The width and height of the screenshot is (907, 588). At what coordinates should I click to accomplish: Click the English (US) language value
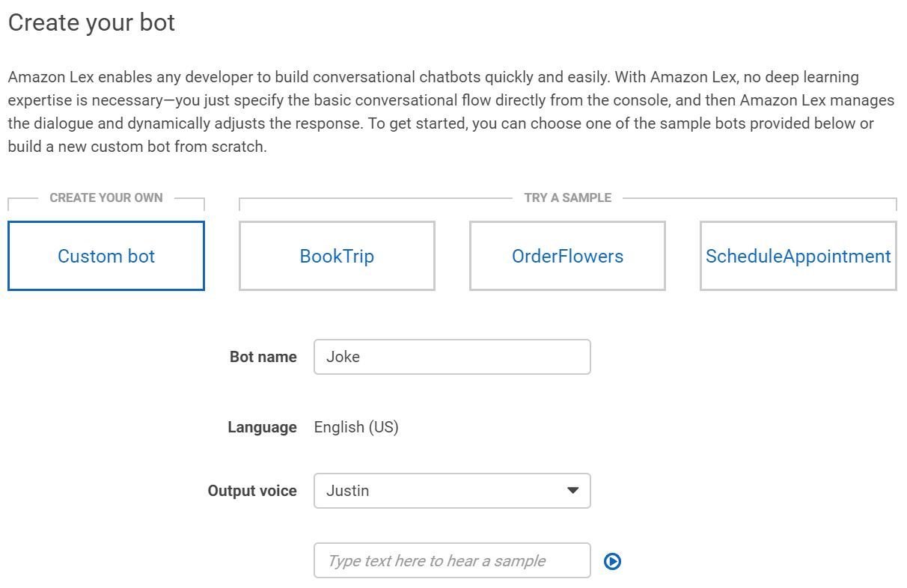[x=356, y=427]
